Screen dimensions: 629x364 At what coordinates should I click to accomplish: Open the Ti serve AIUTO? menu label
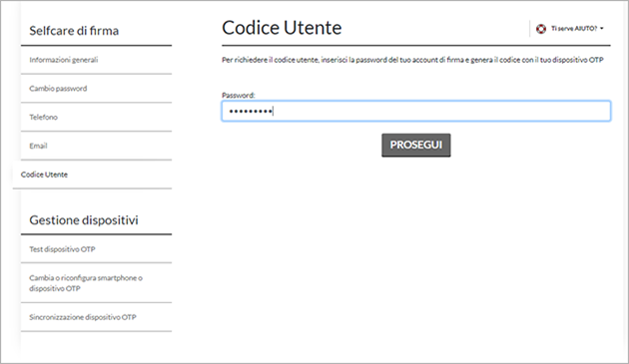pyautogui.click(x=574, y=29)
